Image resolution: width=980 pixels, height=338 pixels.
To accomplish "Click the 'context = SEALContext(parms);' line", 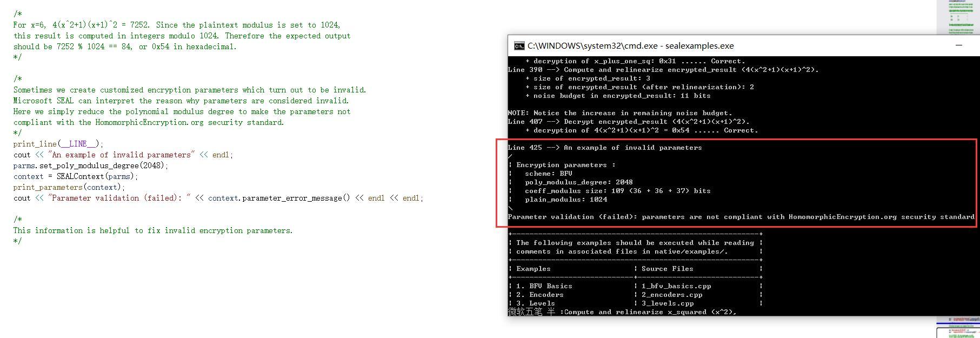I will (76, 176).
